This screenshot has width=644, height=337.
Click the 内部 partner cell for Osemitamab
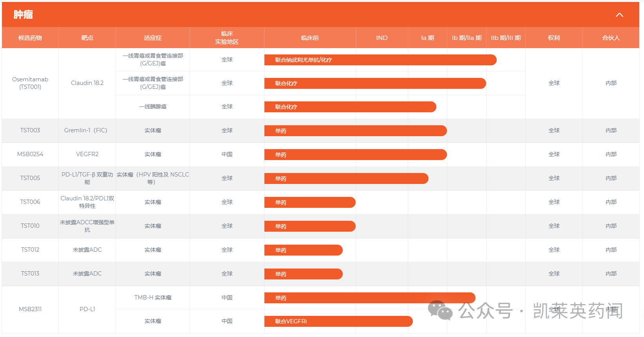pos(611,83)
